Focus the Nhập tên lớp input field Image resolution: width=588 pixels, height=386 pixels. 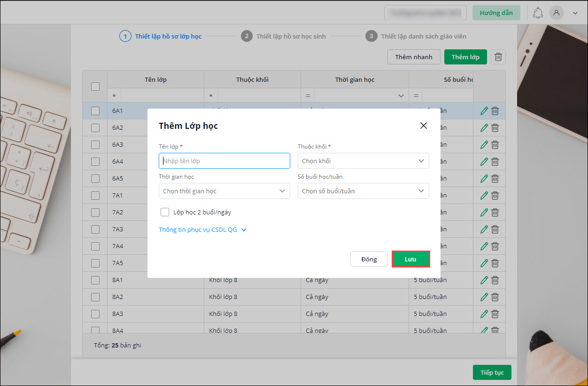click(x=224, y=161)
